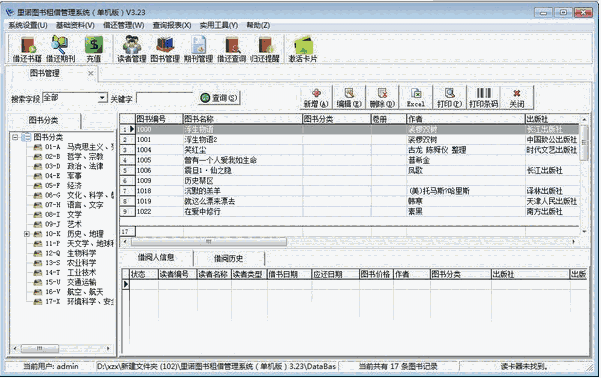Select category 02-B 哲学、宗教
This screenshot has height=378, width=601.
69,156
